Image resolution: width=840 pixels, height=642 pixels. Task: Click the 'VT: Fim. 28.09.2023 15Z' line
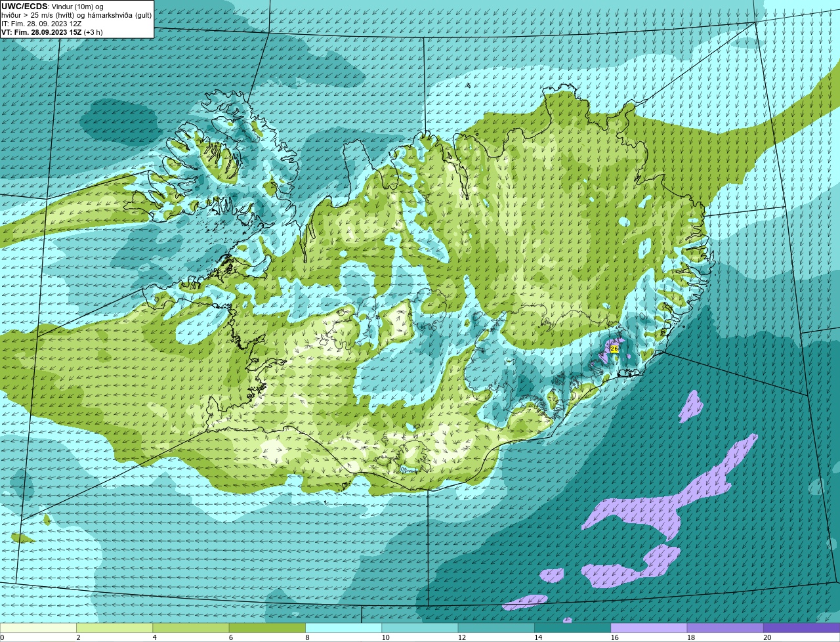click(x=42, y=32)
